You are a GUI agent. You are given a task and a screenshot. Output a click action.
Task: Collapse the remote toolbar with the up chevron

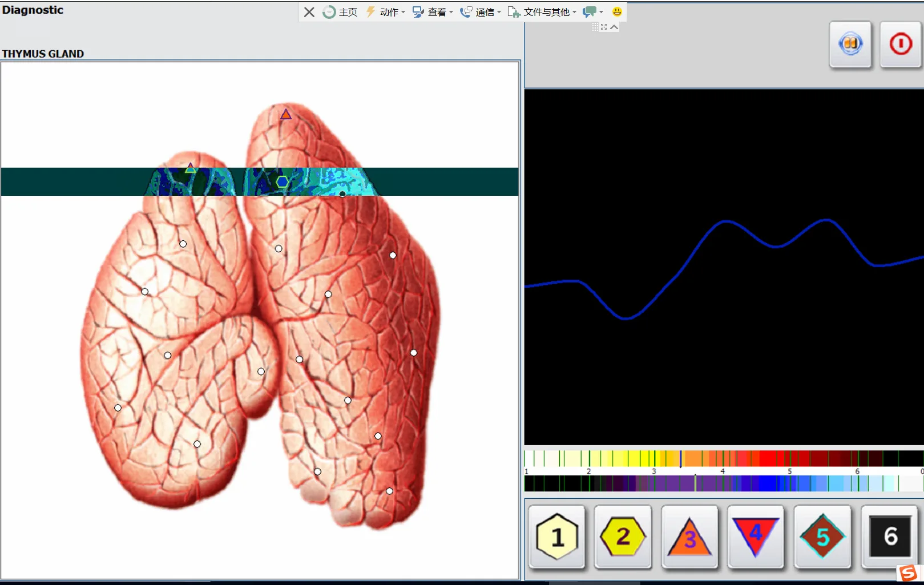pyautogui.click(x=614, y=27)
